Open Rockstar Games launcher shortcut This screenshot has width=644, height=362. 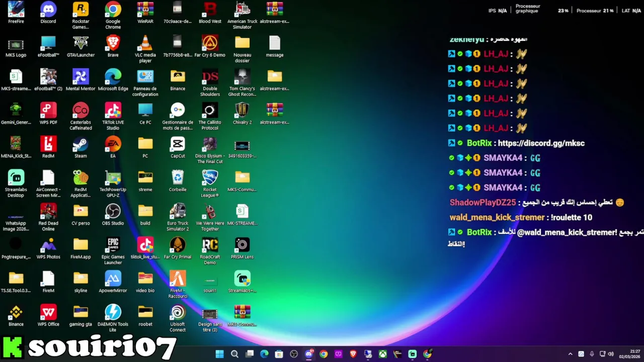(x=80, y=15)
